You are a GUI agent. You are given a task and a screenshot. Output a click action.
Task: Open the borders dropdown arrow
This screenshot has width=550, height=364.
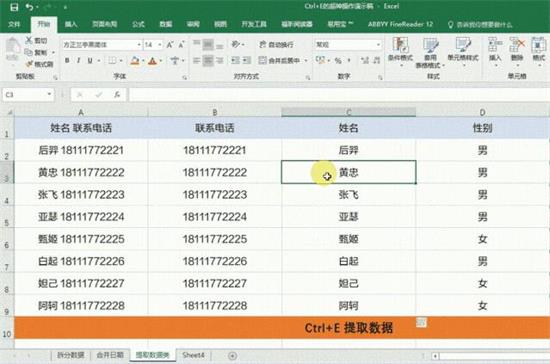coord(121,61)
